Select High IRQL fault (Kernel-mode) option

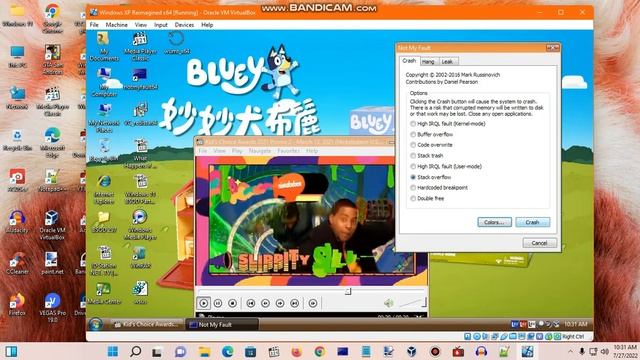point(448,124)
